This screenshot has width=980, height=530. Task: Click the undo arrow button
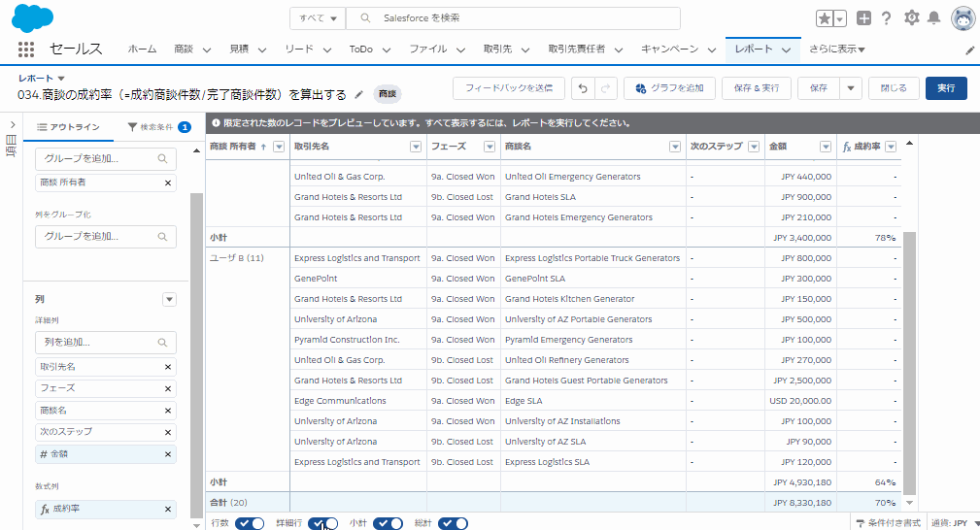[x=583, y=88]
